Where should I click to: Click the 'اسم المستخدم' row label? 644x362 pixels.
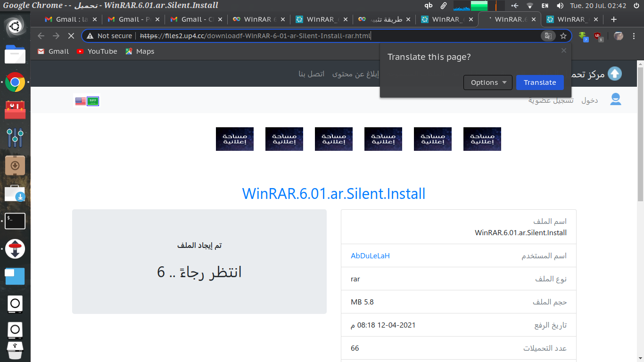(544, 256)
